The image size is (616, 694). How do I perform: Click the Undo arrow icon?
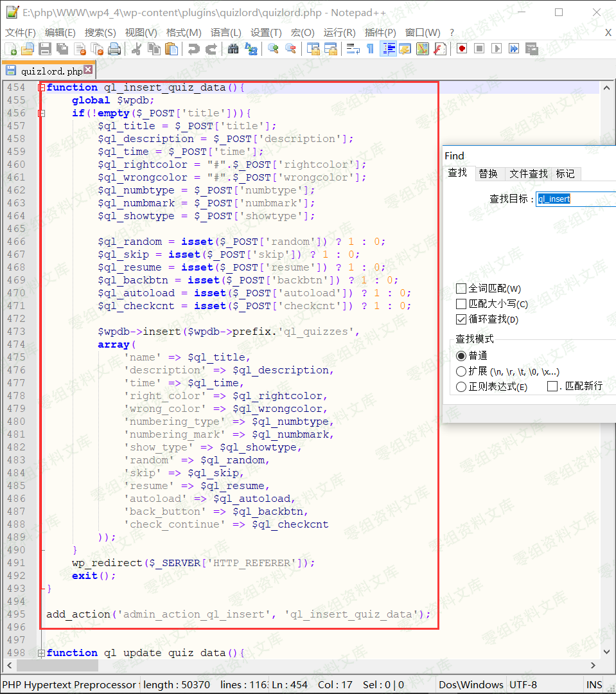pos(193,49)
